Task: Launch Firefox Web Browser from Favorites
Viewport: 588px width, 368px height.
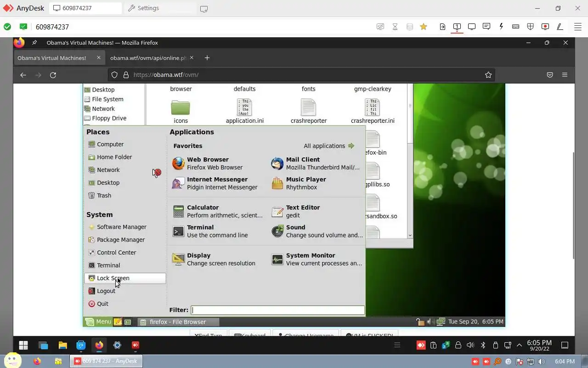Action: tap(208, 163)
